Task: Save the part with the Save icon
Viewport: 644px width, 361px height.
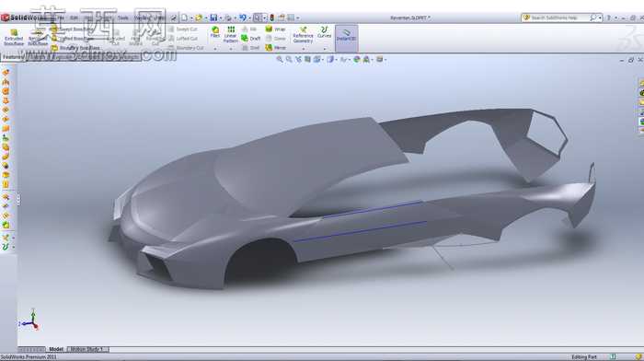Action: click(x=213, y=17)
